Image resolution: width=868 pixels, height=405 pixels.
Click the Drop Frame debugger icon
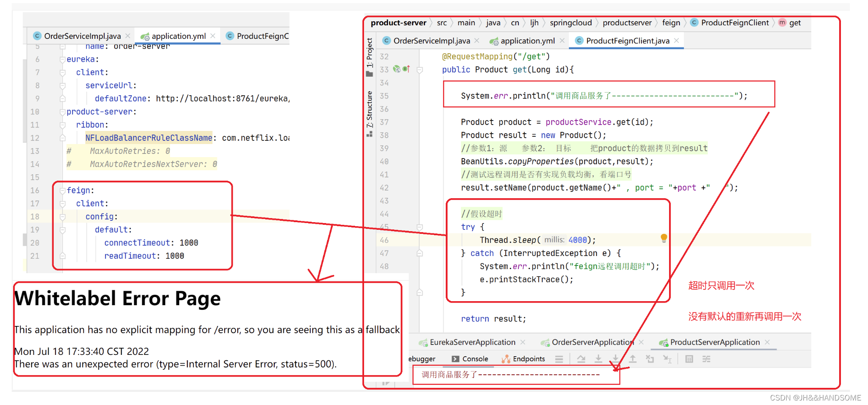[x=650, y=359]
